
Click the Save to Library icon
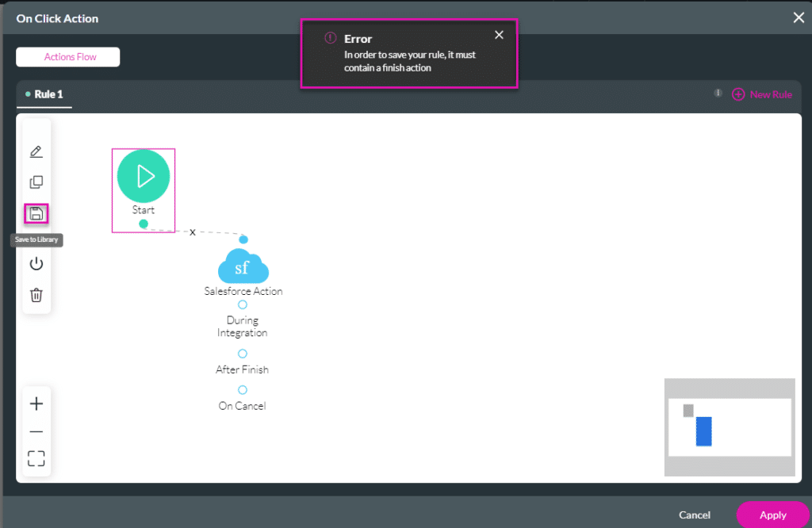(36, 213)
